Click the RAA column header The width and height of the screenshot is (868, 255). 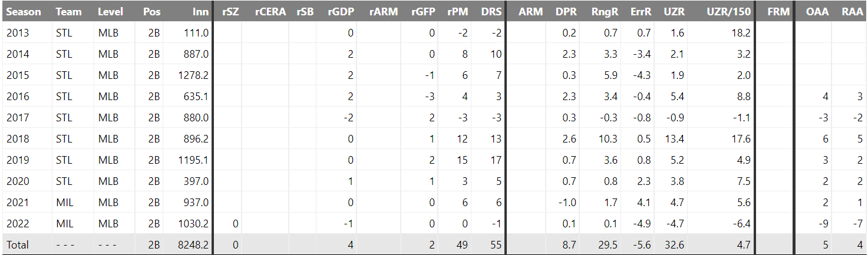tap(853, 12)
